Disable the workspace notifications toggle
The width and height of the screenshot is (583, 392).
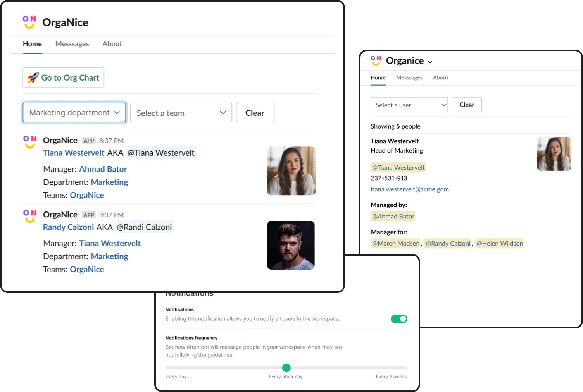click(398, 318)
